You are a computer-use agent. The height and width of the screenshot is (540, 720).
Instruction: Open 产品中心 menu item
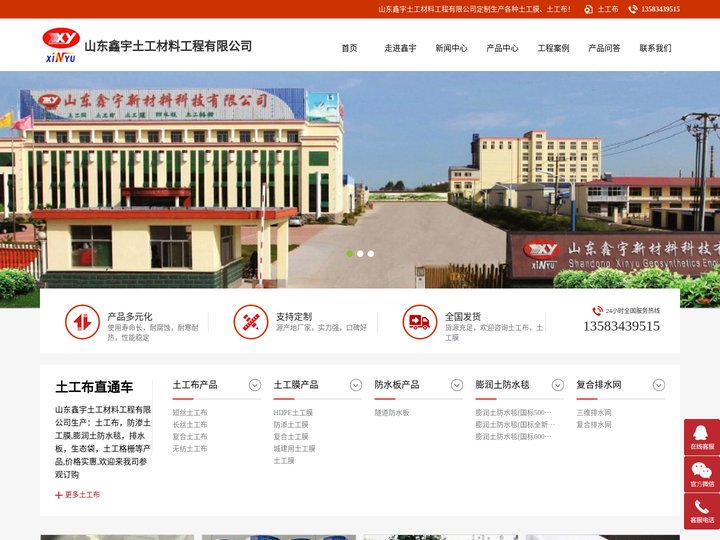[502, 48]
